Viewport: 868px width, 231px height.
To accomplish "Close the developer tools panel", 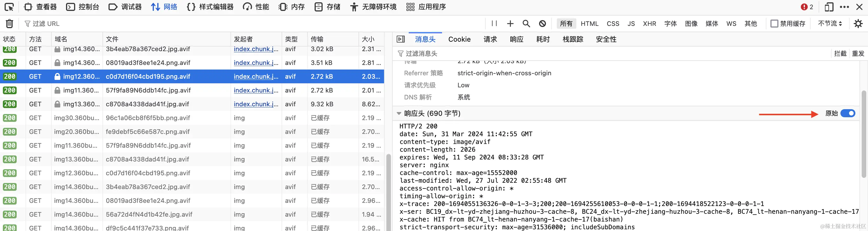I will 859,7.
